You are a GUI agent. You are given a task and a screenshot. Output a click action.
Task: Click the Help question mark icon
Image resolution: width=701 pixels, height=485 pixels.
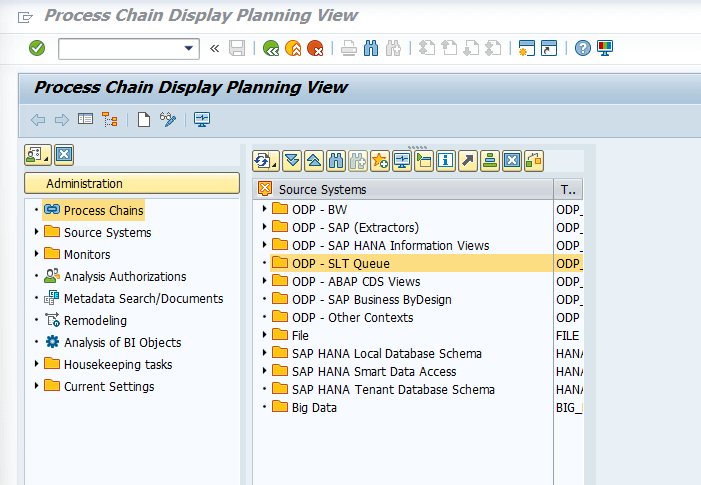(x=583, y=48)
